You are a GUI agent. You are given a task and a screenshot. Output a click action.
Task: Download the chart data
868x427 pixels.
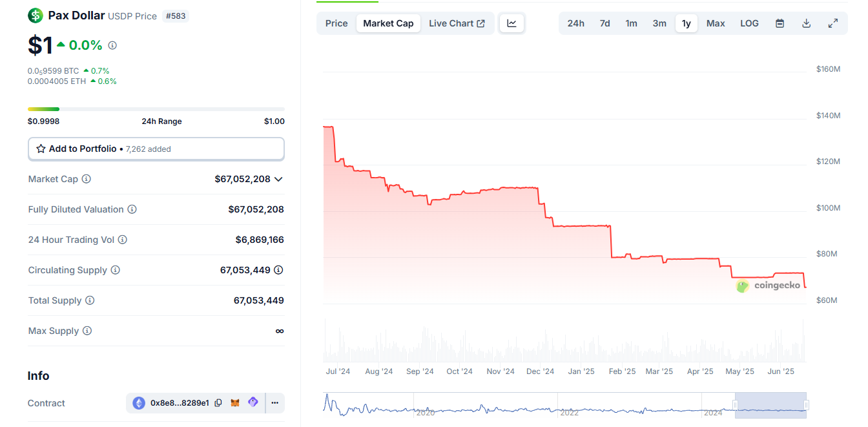coord(806,23)
